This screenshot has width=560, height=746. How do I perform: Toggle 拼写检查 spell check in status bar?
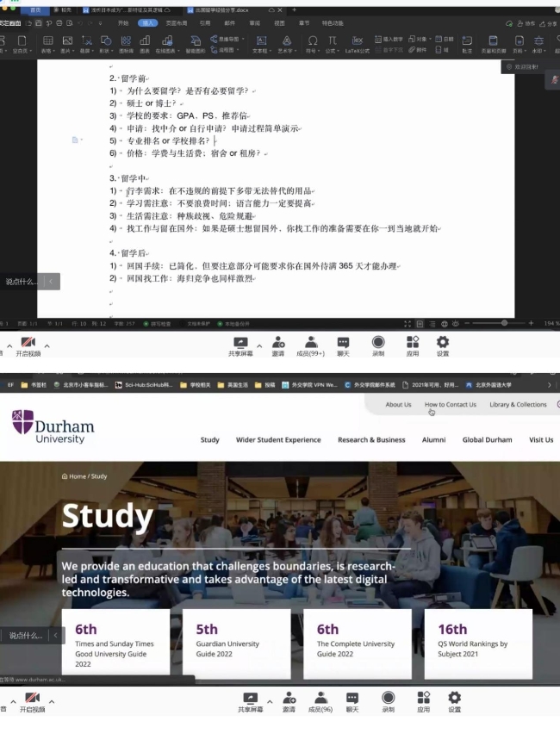pos(159,323)
